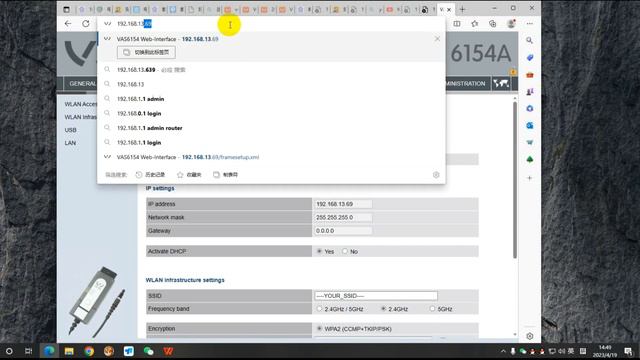
Task: Open the blue tag shopping sidebar icon
Action: [x=529, y=58]
